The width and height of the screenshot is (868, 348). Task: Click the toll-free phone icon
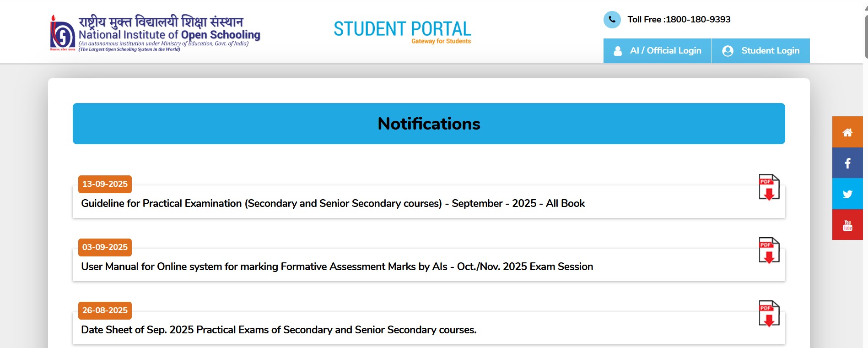point(612,19)
